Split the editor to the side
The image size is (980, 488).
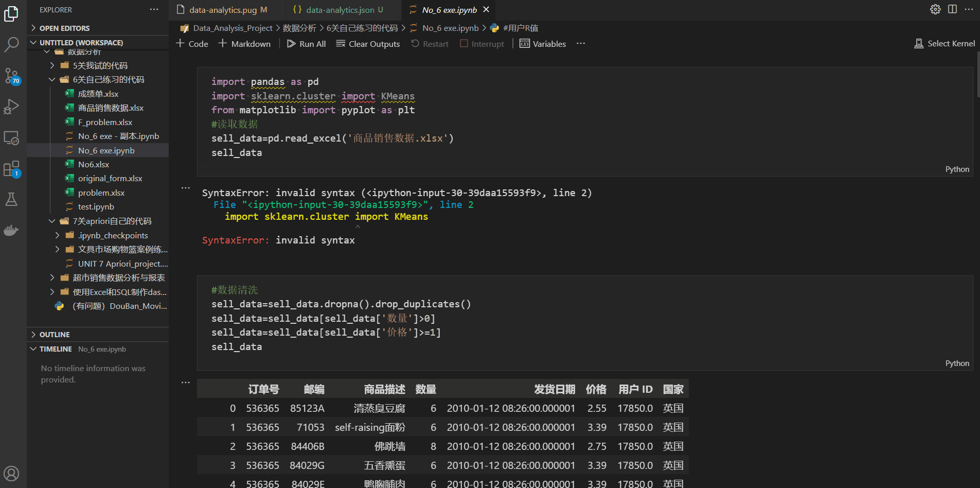(952, 9)
